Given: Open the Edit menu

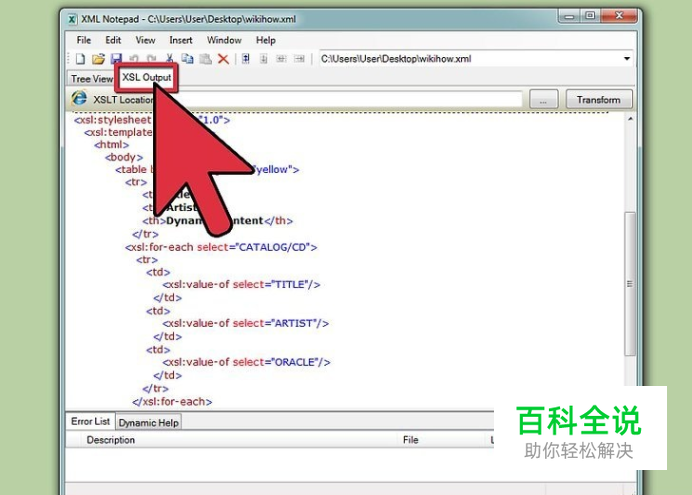Looking at the screenshot, I should [x=113, y=40].
